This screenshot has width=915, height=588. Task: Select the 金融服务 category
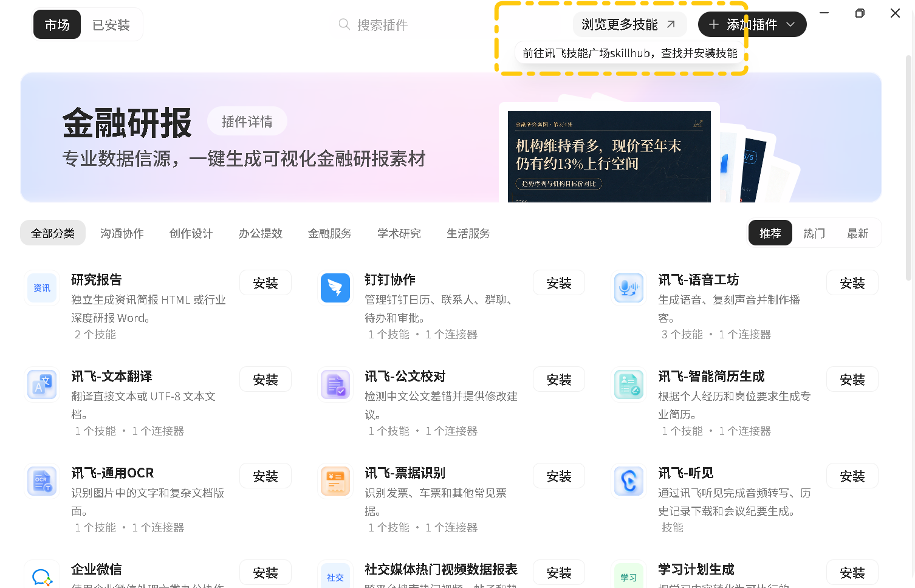coord(330,233)
